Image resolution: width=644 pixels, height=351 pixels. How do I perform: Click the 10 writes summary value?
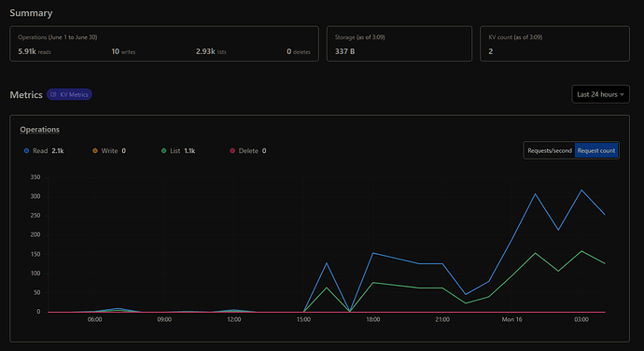[x=123, y=51]
